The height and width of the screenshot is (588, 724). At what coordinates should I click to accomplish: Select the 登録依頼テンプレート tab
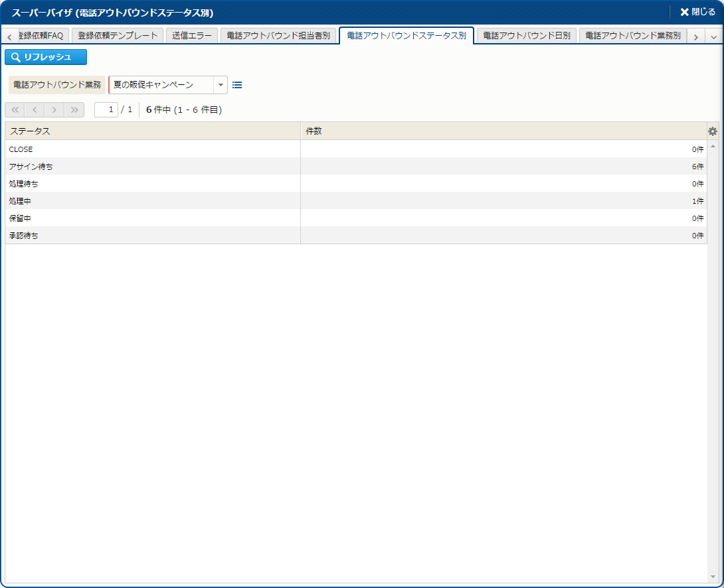[118, 36]
